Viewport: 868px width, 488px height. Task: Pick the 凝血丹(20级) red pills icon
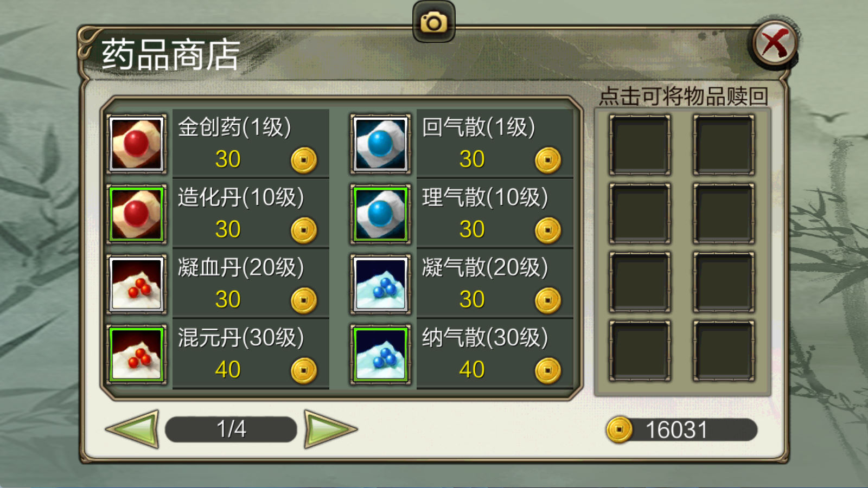click(136, 284)
